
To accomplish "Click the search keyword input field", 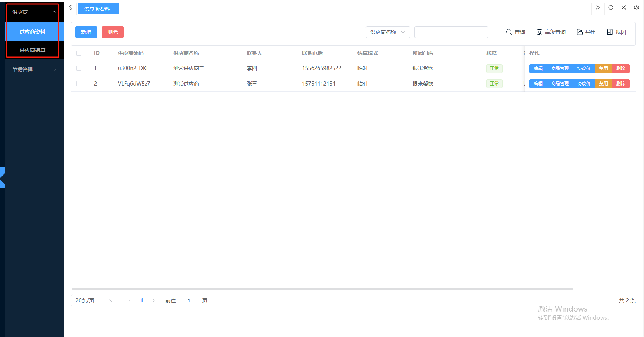I will (451, 32).
